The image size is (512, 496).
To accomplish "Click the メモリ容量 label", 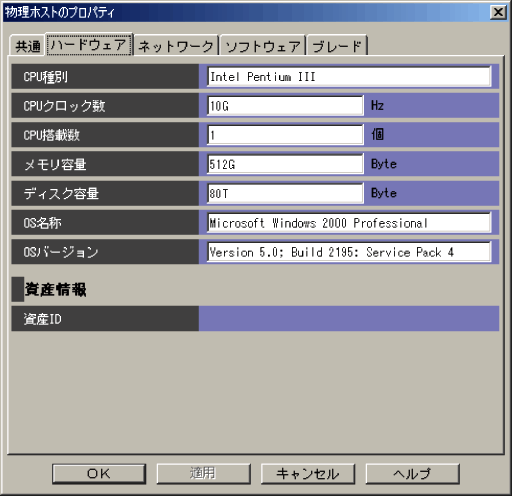I will tap(55, 164).
